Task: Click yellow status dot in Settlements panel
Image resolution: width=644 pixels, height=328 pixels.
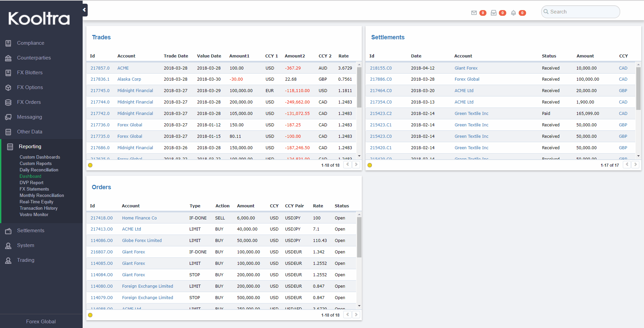Action: point(370,165)
